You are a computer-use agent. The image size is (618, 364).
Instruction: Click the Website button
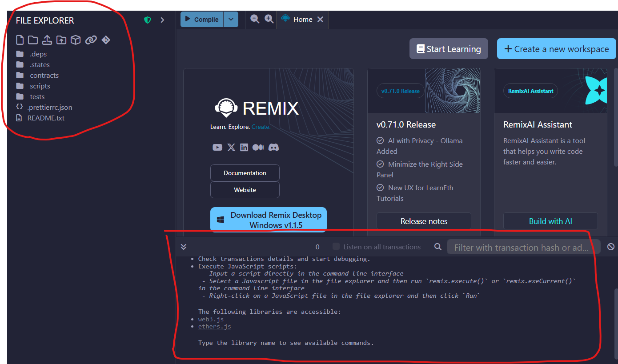tap(245, 190)
